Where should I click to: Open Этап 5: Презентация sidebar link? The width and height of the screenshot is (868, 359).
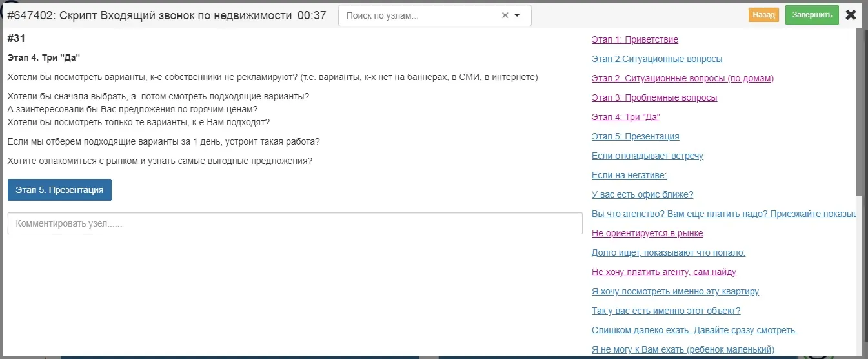[635, 136]
